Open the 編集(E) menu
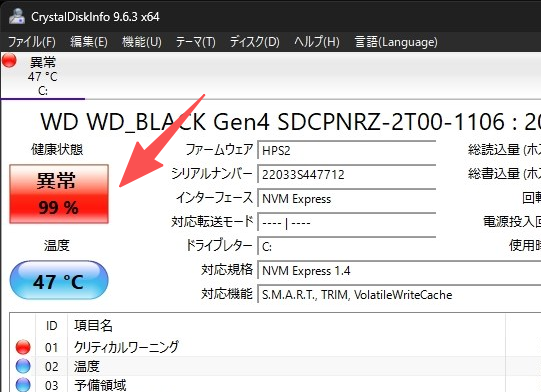541x392 pixels. click(x=89, y=42)
